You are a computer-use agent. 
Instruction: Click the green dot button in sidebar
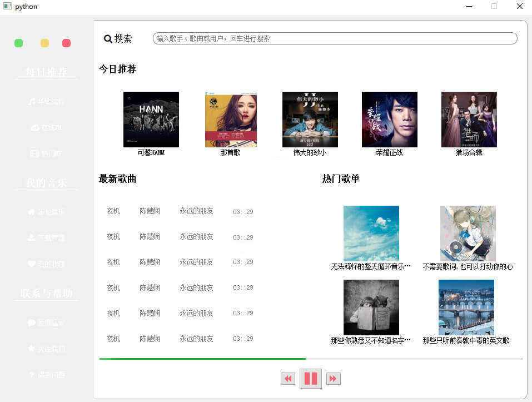point(19,43)
